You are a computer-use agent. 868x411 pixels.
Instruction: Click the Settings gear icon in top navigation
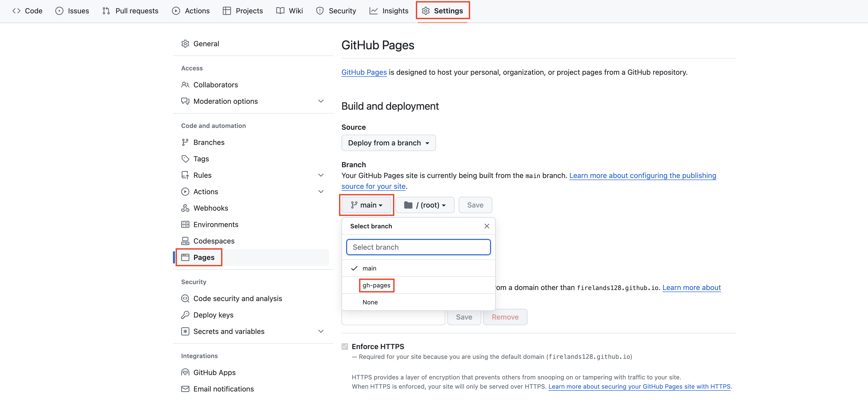[426, 11]
